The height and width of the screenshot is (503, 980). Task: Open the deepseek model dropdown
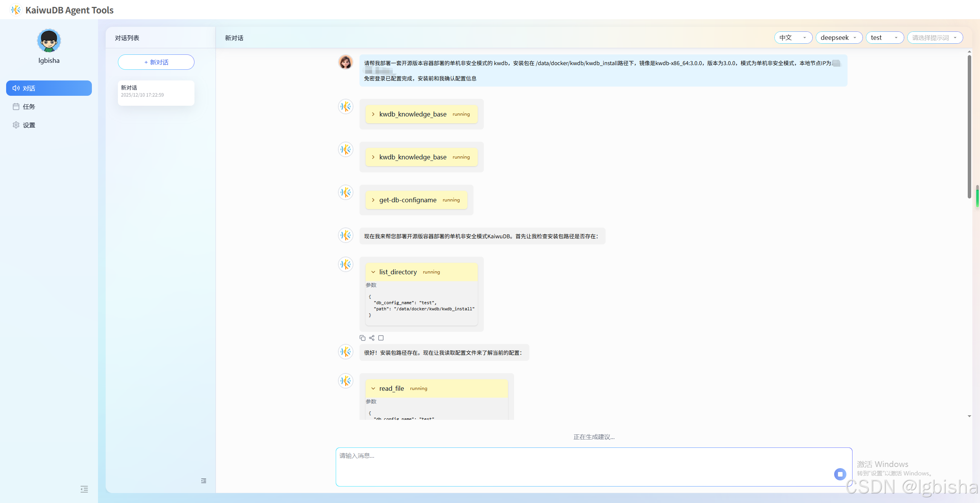point(838,38)
